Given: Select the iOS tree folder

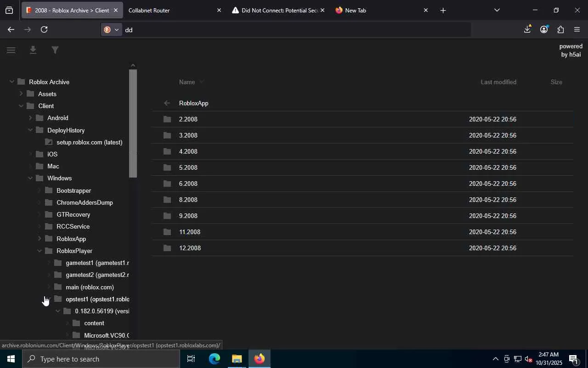Looking at the screenshot, I should point(52,154).
